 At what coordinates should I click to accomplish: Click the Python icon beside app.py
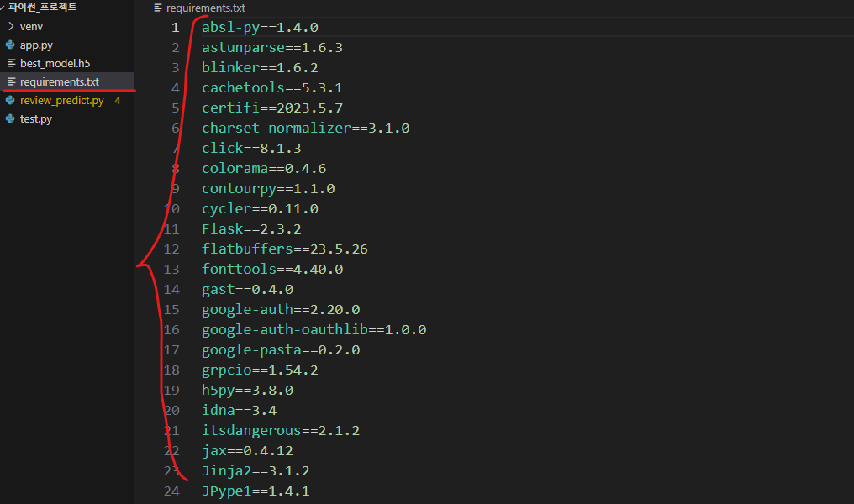(x=10, y=45)
